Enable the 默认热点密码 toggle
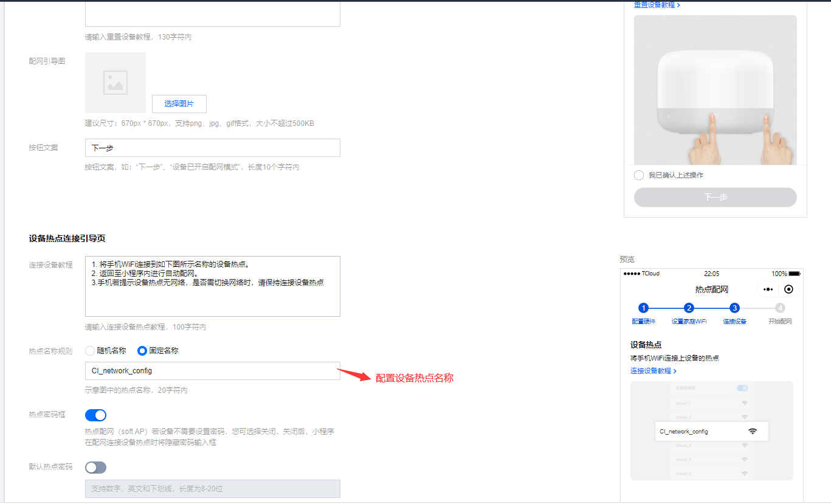831x504 pixels. [x=95, y=467]
